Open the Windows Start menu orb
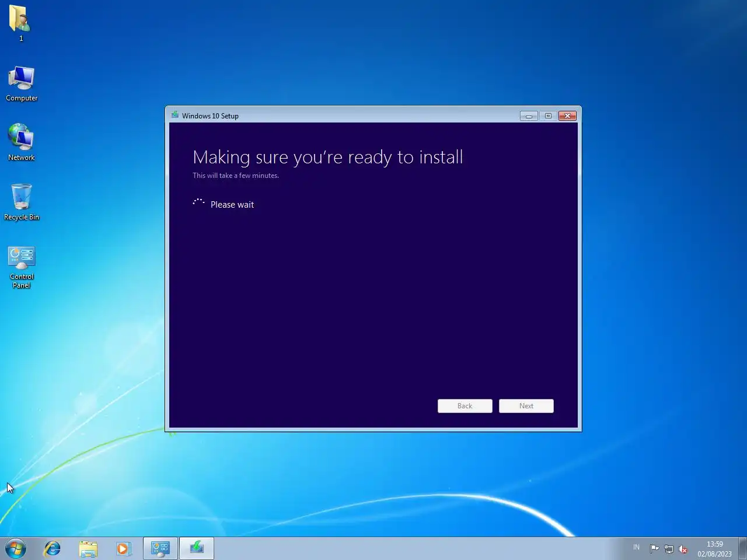The height and width of the screenshot is (560, 747). coord(16,548)
